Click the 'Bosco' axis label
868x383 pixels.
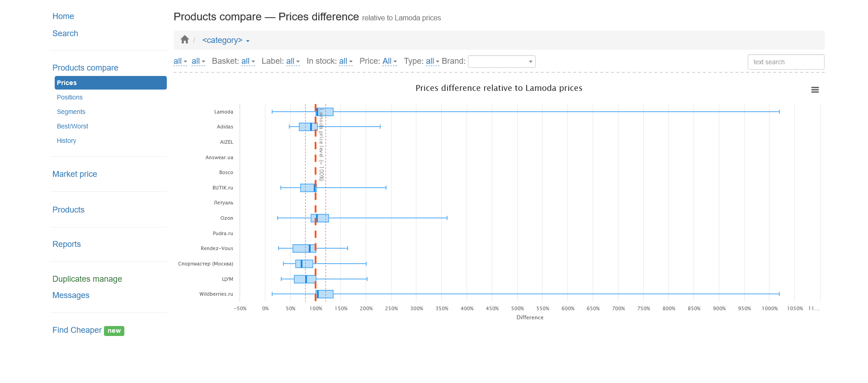226,172
